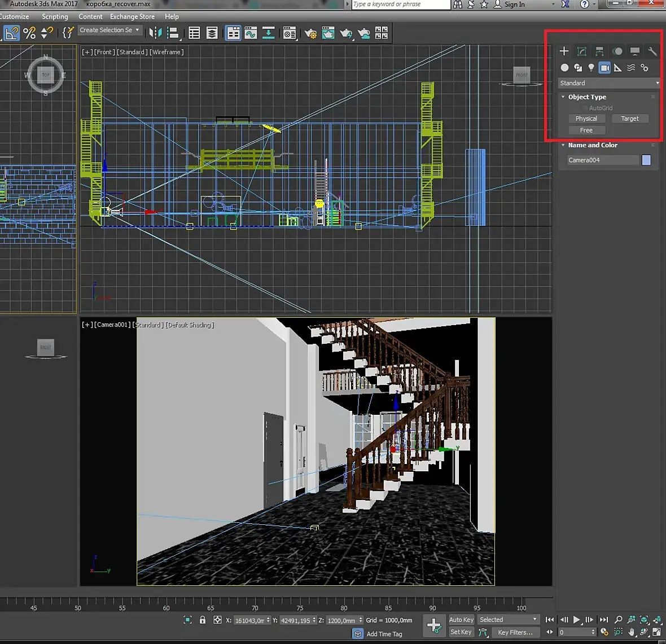Select the Helpers category icon
Viewport: 666px width, 644px height.
618,68
